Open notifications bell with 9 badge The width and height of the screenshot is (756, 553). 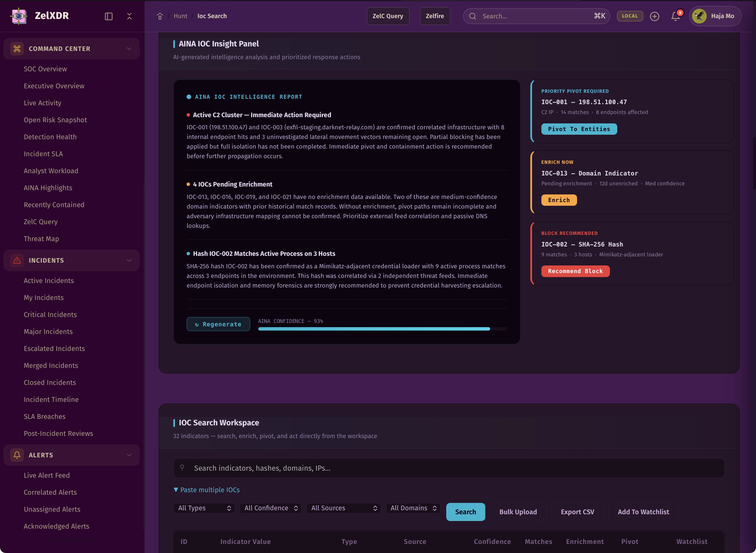[675, 16]
